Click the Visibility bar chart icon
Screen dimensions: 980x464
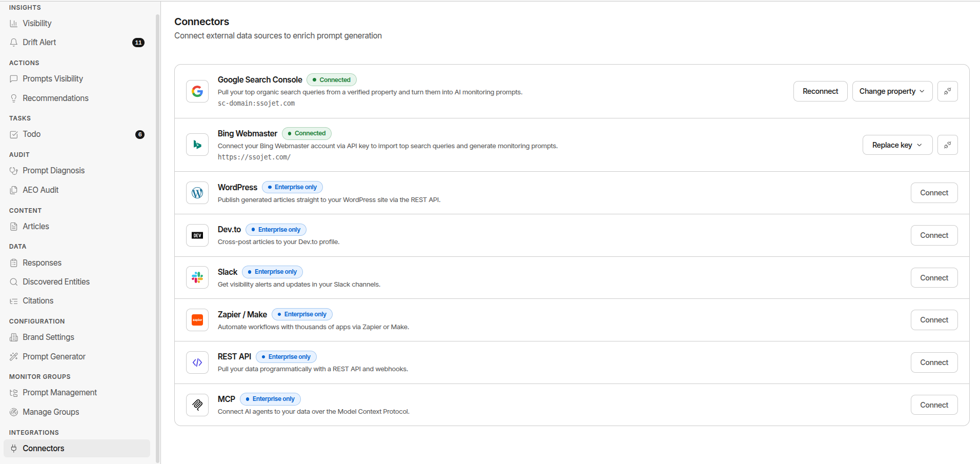(x=14, y=24)
